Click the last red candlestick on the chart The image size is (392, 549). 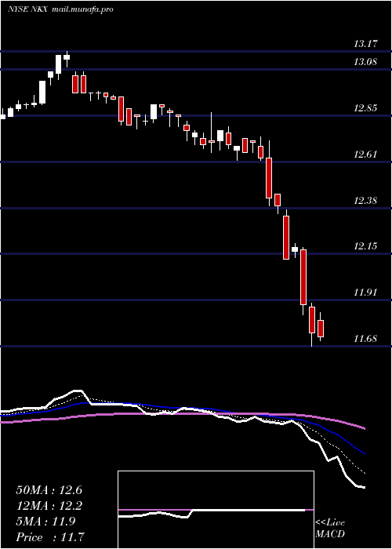tap(320, 329)
